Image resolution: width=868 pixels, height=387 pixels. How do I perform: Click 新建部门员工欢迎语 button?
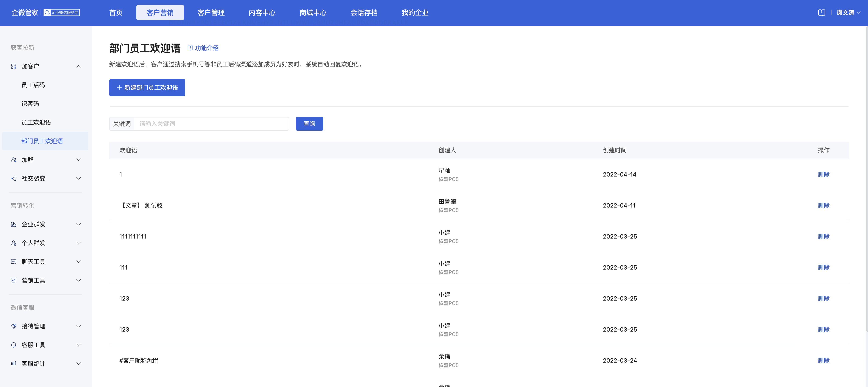pos(147,88)
